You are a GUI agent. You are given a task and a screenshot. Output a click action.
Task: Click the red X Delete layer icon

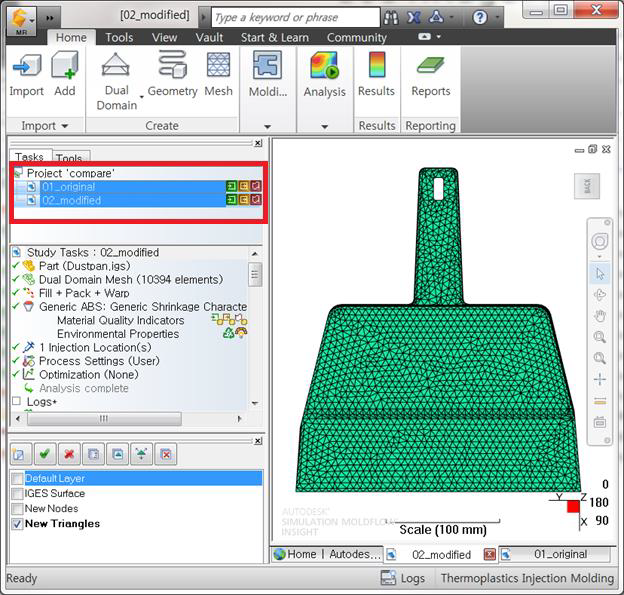tap(69, 454)
